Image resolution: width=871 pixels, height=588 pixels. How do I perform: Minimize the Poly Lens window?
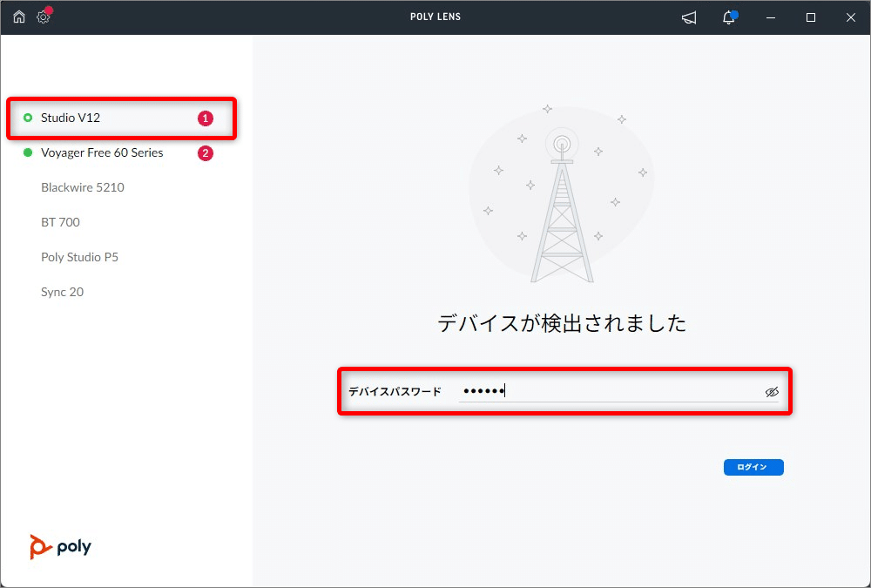(770, 17)
